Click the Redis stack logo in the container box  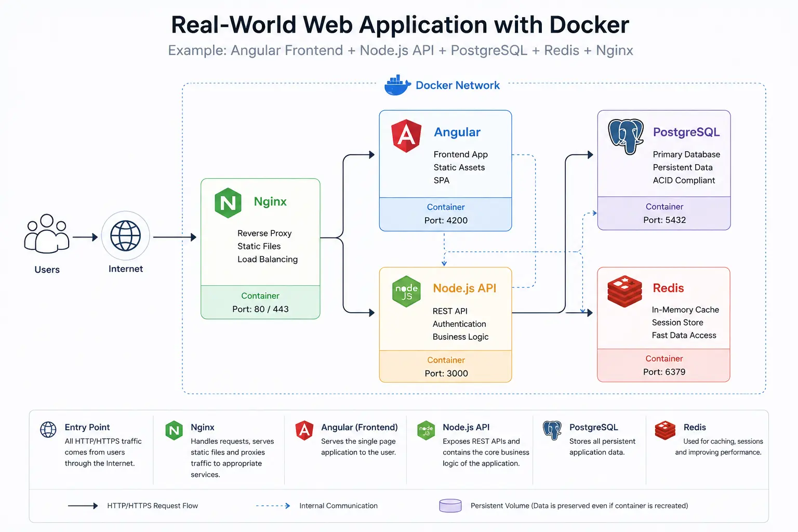point(625,291)
